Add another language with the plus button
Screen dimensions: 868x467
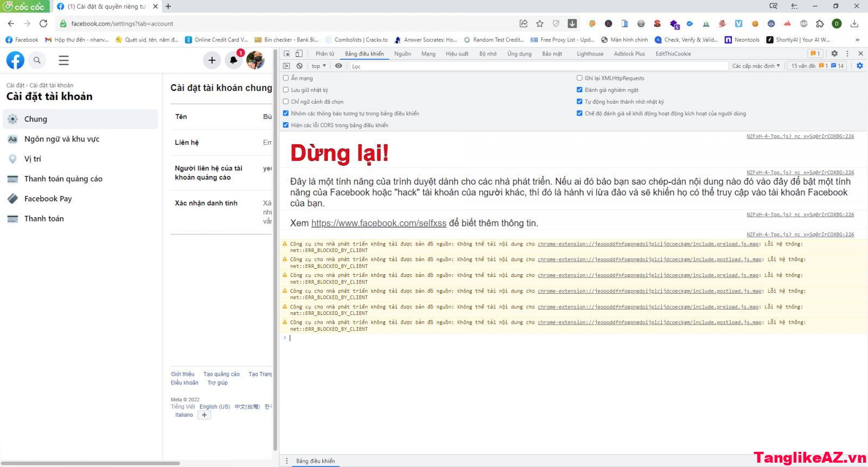204,415
